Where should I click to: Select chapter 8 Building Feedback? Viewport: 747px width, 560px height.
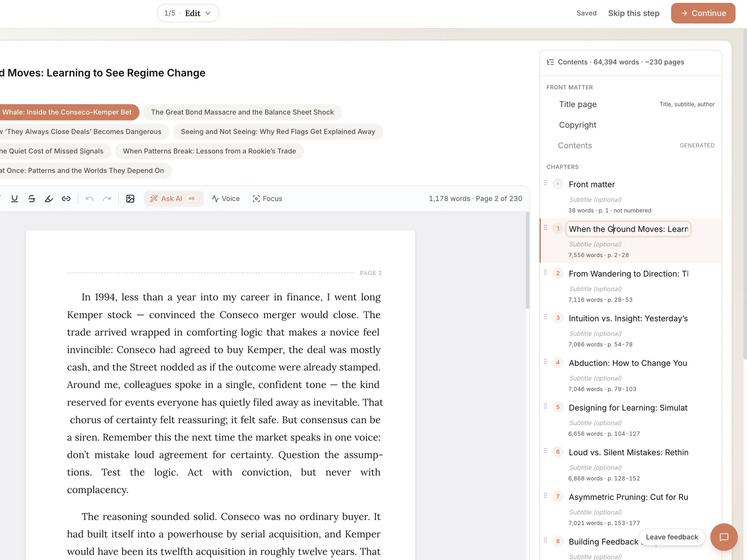603,542
